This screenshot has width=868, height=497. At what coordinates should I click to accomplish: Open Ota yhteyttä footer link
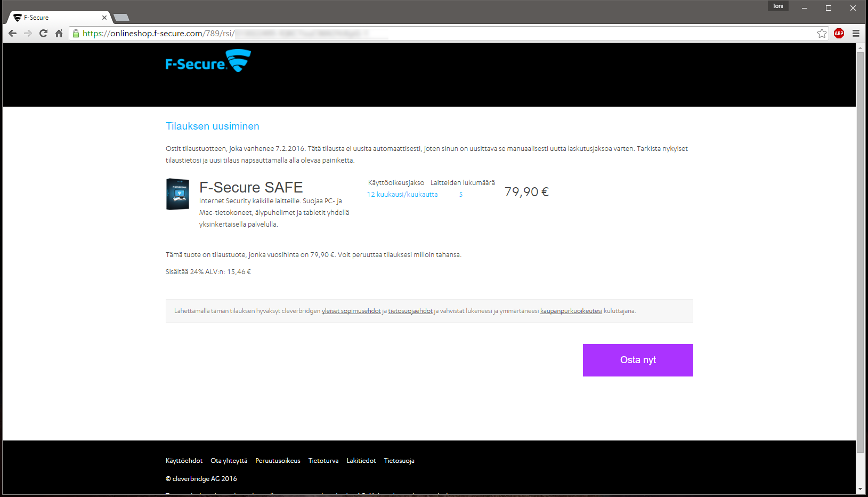coord(229,461)
